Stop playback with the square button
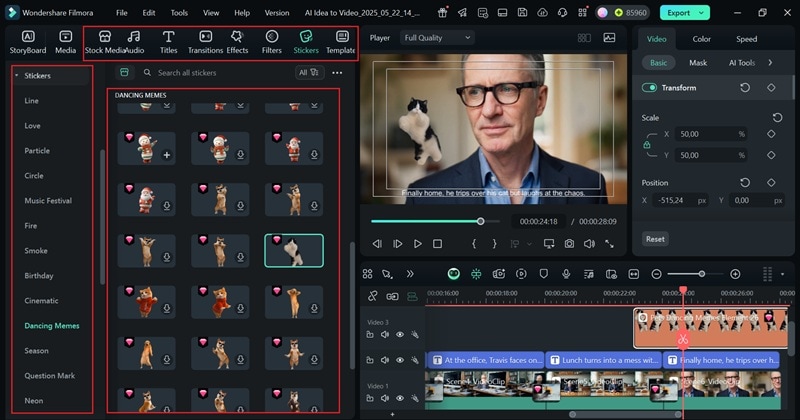The image size is (800, 420). point(437,244)
